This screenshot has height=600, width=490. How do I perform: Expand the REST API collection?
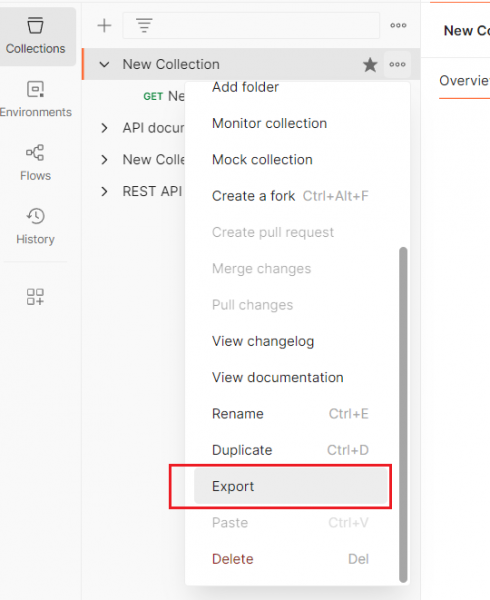point(104,191)
